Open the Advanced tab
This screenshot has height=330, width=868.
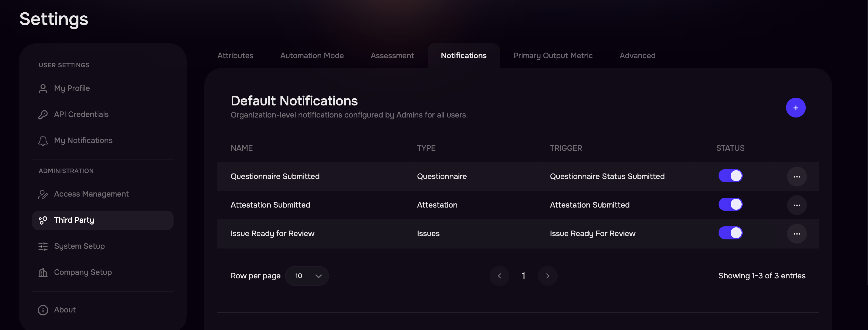pyautogui.click(x=637, y=56)
